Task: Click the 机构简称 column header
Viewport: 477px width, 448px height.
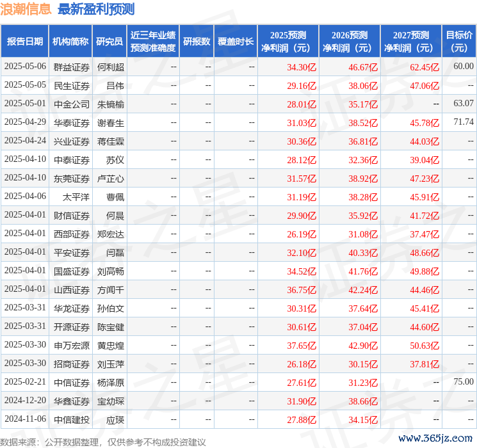Action: click(x=70, y=42)
